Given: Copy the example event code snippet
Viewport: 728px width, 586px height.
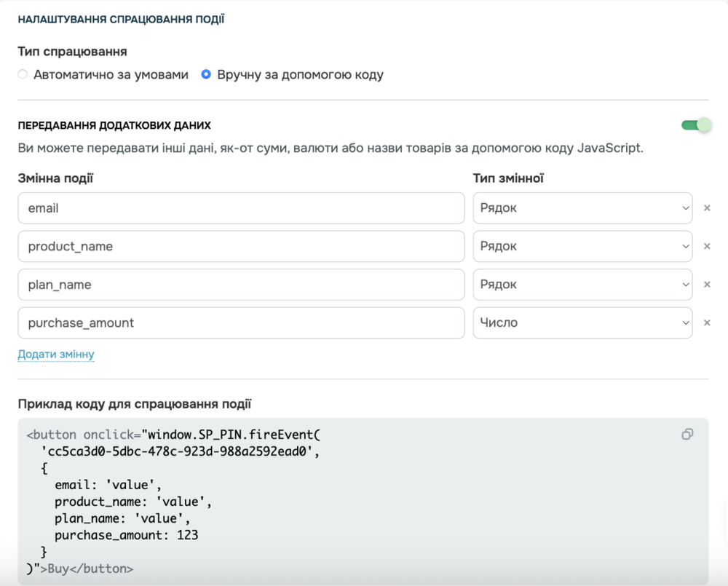Looking at the screenshot, I should (687, 435).
